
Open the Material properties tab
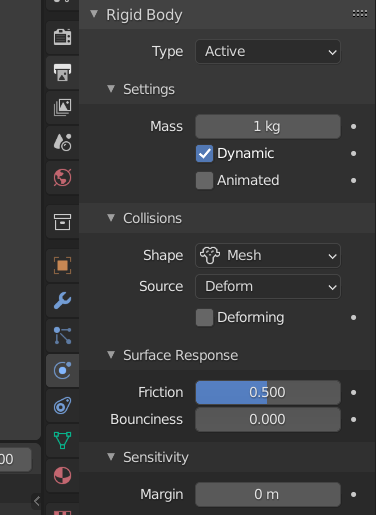point(63,475)
